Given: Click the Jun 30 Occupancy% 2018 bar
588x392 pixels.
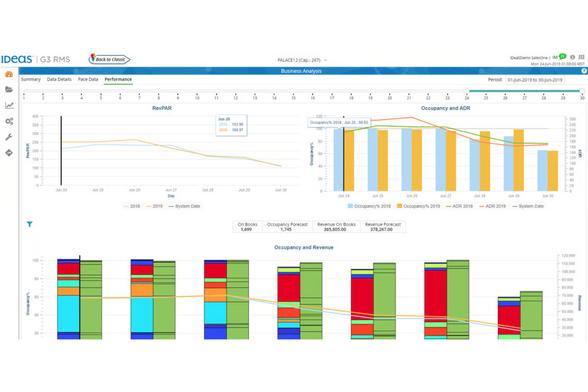Looking at the screenshot, I should (542, 171).
